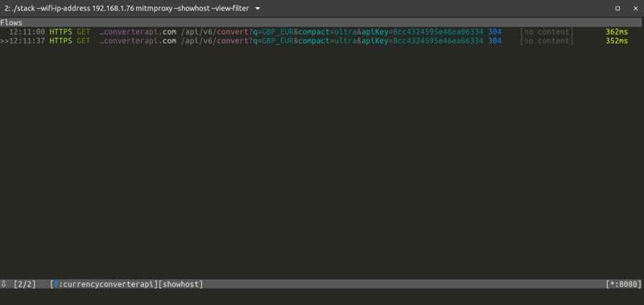Screen dimensions: 644x305
Task: Click [no content] in the 12:11:37 flow
Action: [x=547, y=40]
